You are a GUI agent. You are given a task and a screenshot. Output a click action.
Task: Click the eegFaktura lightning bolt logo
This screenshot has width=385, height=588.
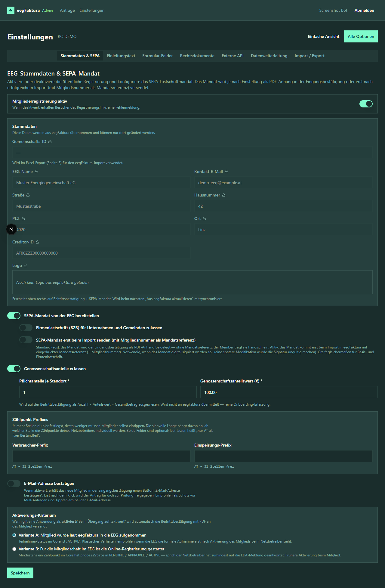(x=11, y=10)
